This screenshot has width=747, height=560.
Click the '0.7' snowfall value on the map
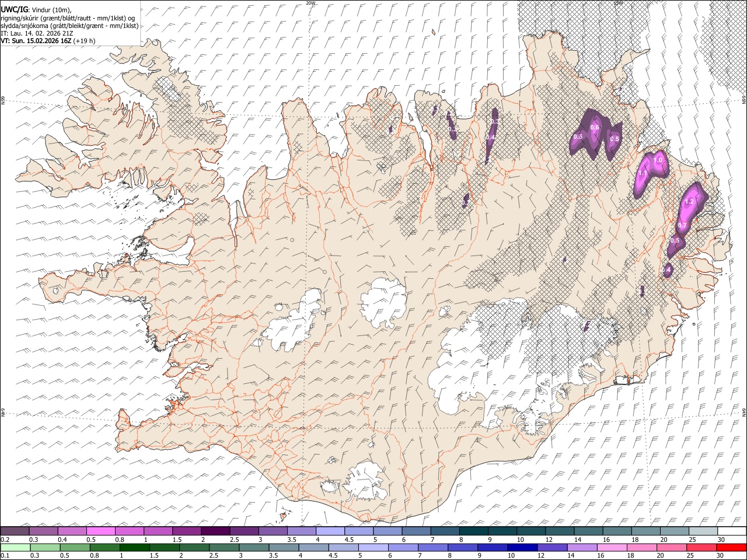[682, 225]
